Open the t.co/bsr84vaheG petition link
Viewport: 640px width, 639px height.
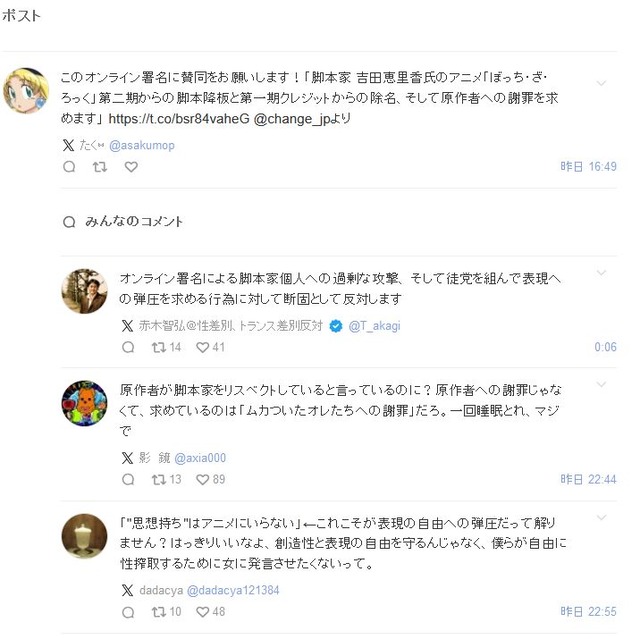coord(179,119)
